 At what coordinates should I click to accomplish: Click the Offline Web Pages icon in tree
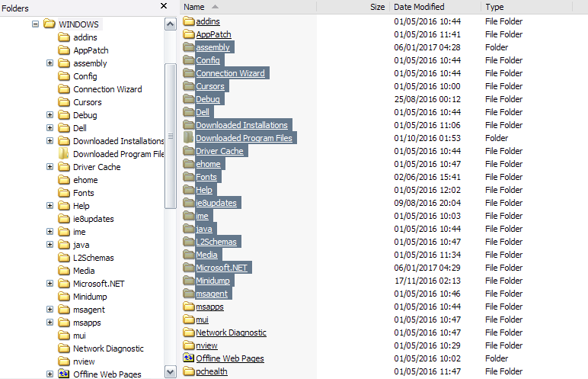64,374
